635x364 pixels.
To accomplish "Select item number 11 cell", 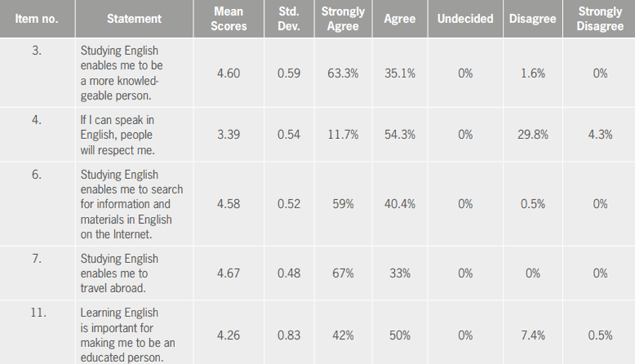I will (38, 313).
